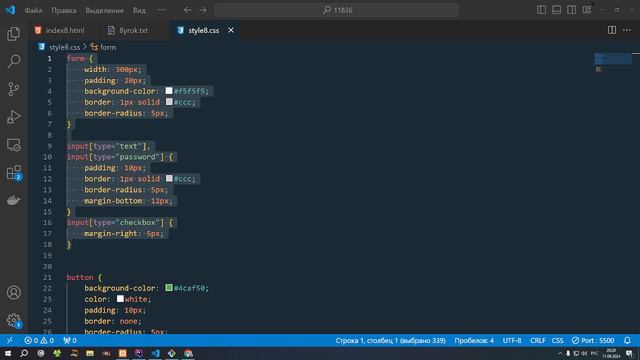Open the Extensions view with badge
The width and height of the screenshot is (640, 360).
(x=13, y=173)
